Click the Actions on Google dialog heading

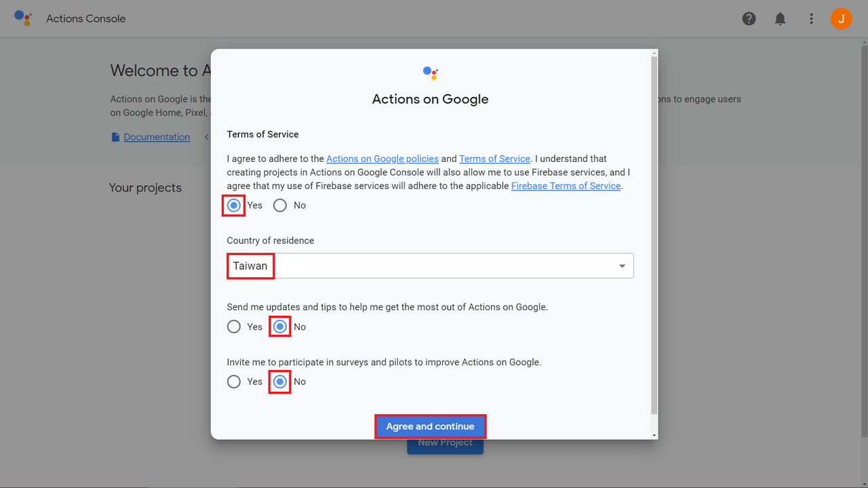431,99
